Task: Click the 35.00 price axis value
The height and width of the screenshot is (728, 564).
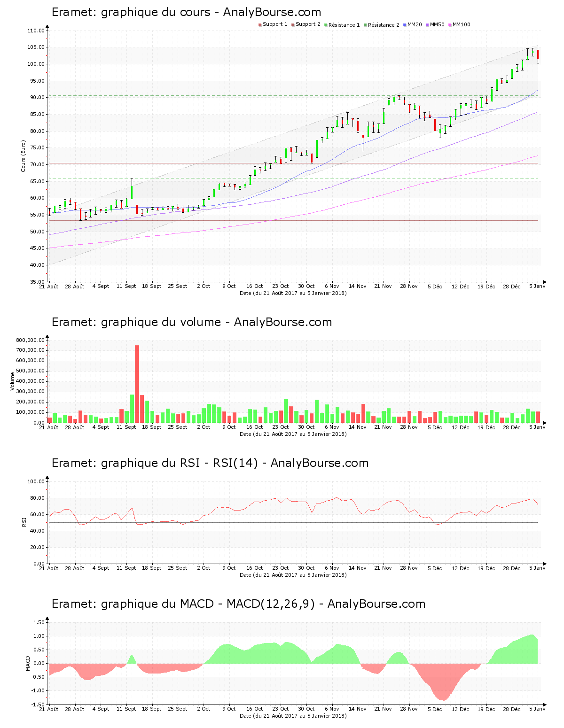Action: point(37,282)
